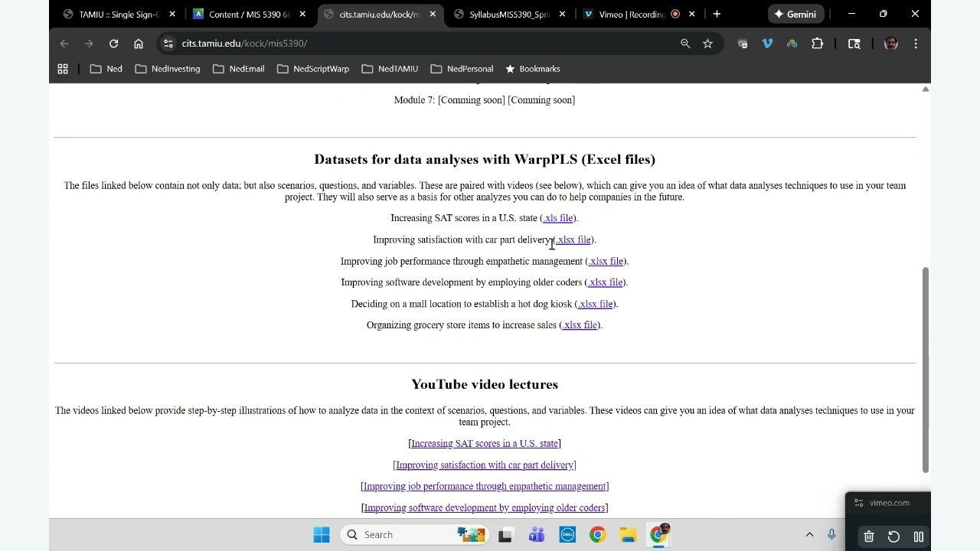Open the NedTAMIU bookmarks folder
Image resolution: width=980 pixels, height=551 pixels.
[x=390, y=69]
